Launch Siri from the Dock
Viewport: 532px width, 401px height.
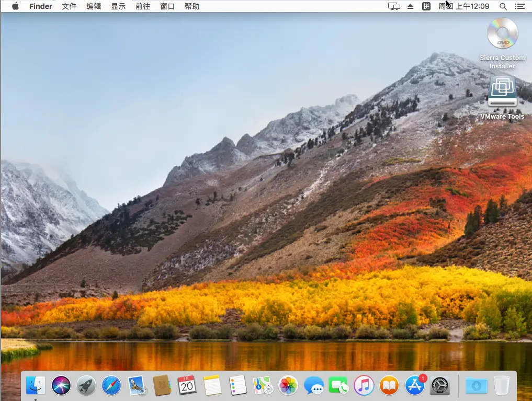61,385
